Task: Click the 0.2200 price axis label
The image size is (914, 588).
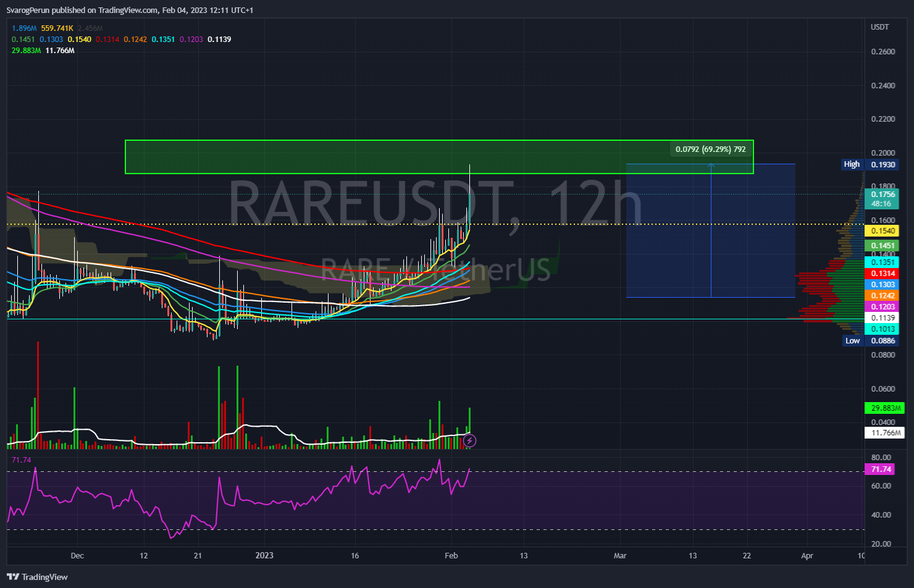Action: [x=883, y=119]
